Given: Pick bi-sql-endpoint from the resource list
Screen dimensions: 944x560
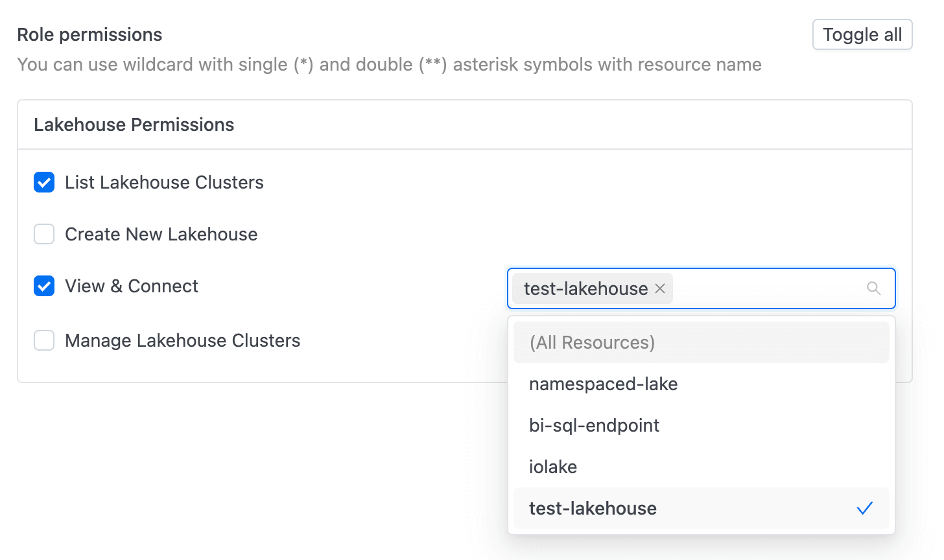Looking at the screenshot, I should [701, 425].
